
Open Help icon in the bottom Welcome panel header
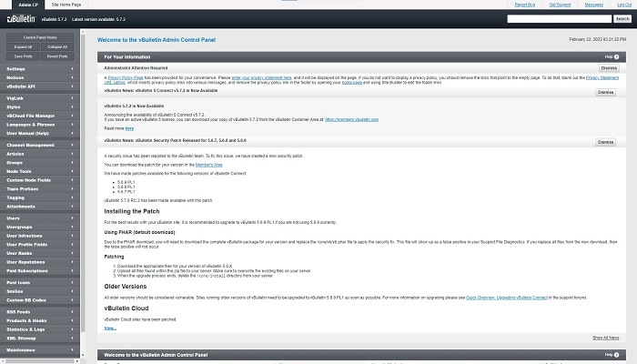[616, 355]
